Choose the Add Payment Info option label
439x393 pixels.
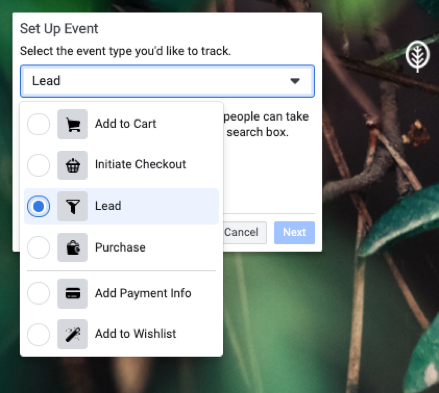143,293
